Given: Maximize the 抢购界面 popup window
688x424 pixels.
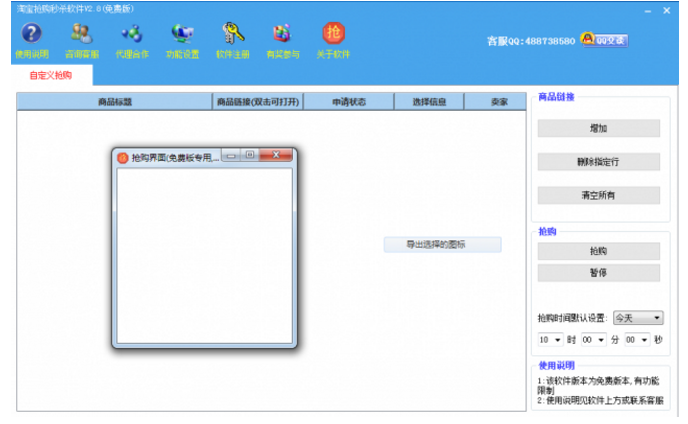Looking at the screenshot, I should [x=250, y=155].
